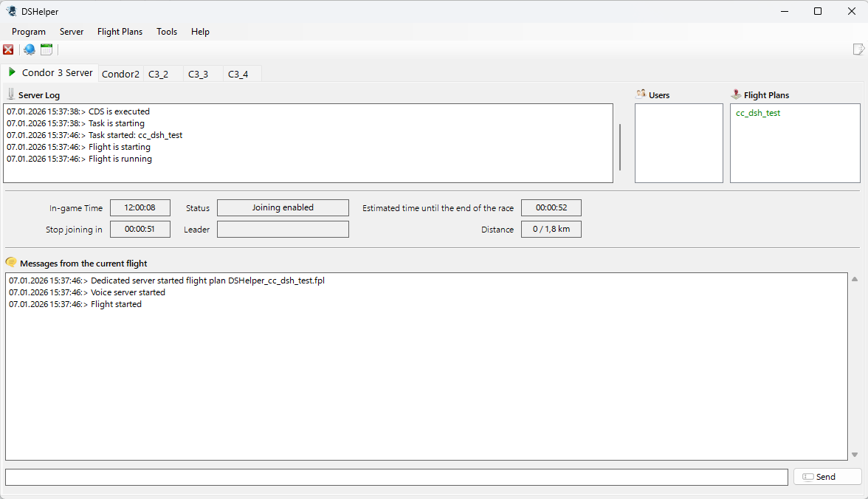Viewport: 868px width, 499px height.
Task: Select cc_dsh_test in the Flight Plans list
Action: click(x=758, y=113)
